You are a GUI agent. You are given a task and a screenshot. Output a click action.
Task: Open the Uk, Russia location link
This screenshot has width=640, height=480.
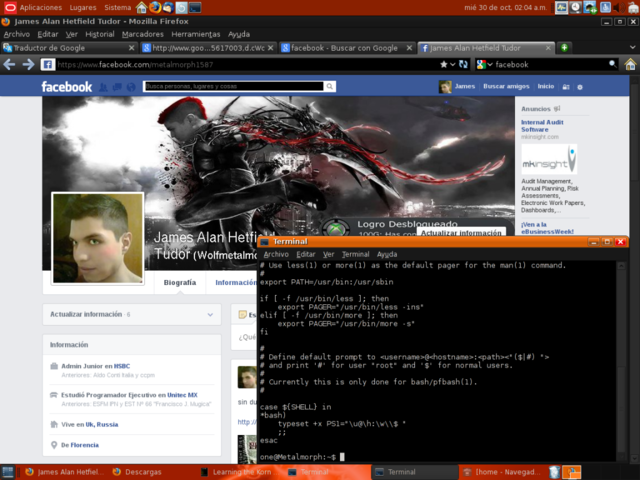[102, 424]
